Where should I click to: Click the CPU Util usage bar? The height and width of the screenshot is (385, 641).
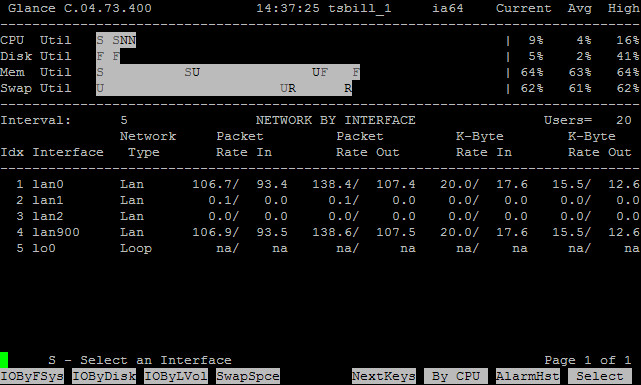coord(116,40)
